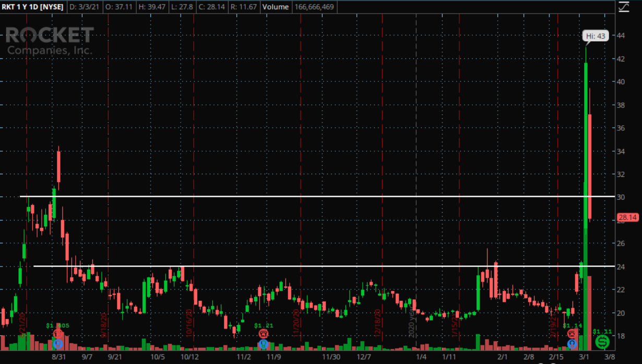Click the $1.11 dividend amount label
The height and width of the screenshot is (364, 642).
click(x=602, y=331)
